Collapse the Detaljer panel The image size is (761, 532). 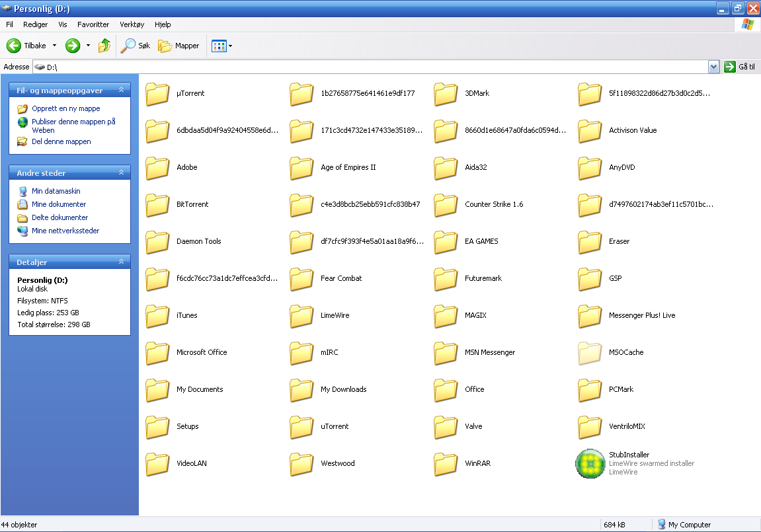(121, 262)
